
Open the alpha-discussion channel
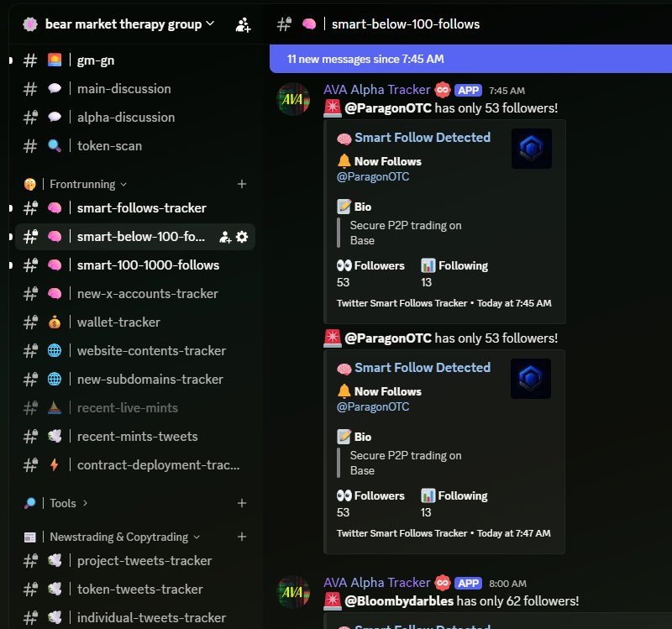coord(135,118)
